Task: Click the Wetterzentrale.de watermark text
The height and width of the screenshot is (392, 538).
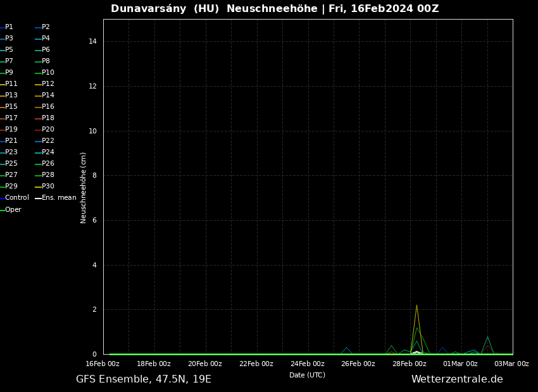Action: pyautogui.click(x=457, y=379)
